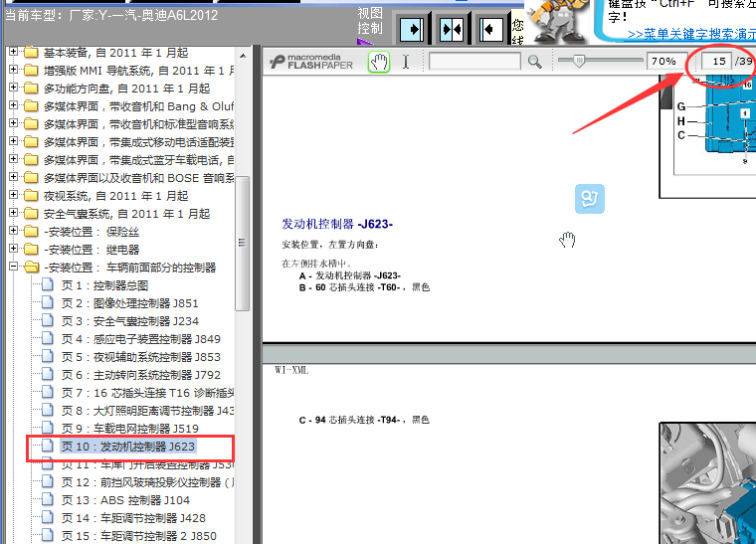Expand the 夜视系统 folder
Screen dimensions: 756x544
(14, 195)
